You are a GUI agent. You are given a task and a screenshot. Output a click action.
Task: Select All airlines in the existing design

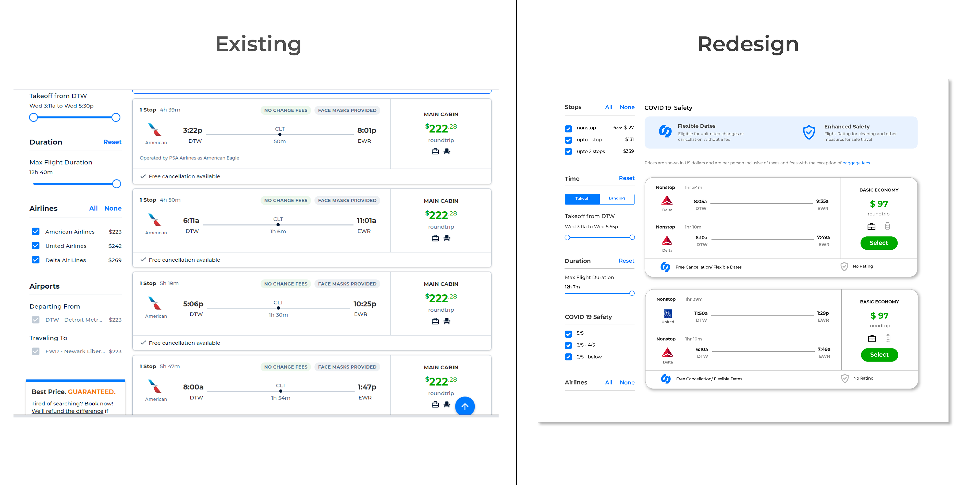(93, 208)
